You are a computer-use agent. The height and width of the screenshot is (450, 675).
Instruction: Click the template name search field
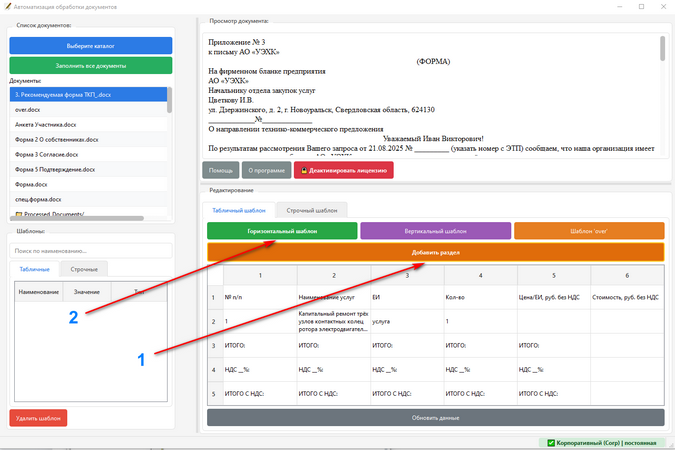coord(91,251)
